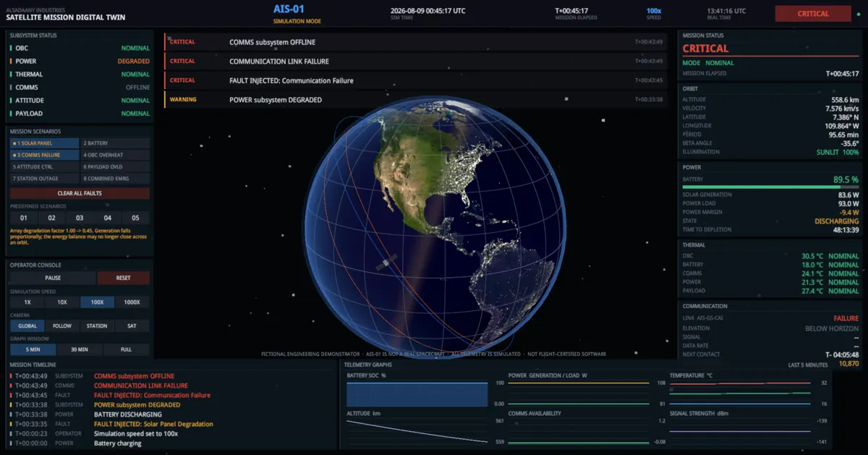
Task: Click the Altitude 558.6 km orbit value
Action: pos(845,99)
